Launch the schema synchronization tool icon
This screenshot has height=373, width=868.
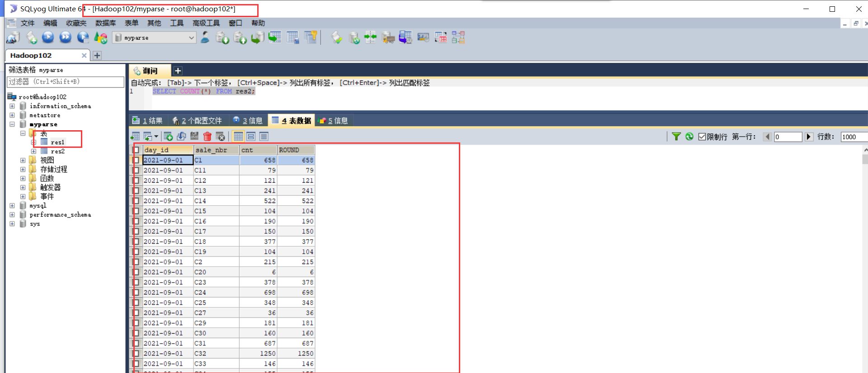370,38
